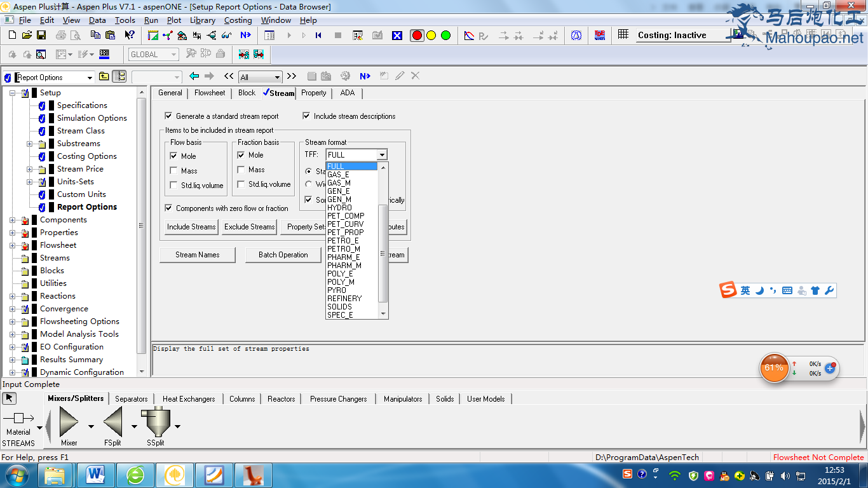Click the What's This help icon
The image size is (868, 488).
click(x=130, y=36)
